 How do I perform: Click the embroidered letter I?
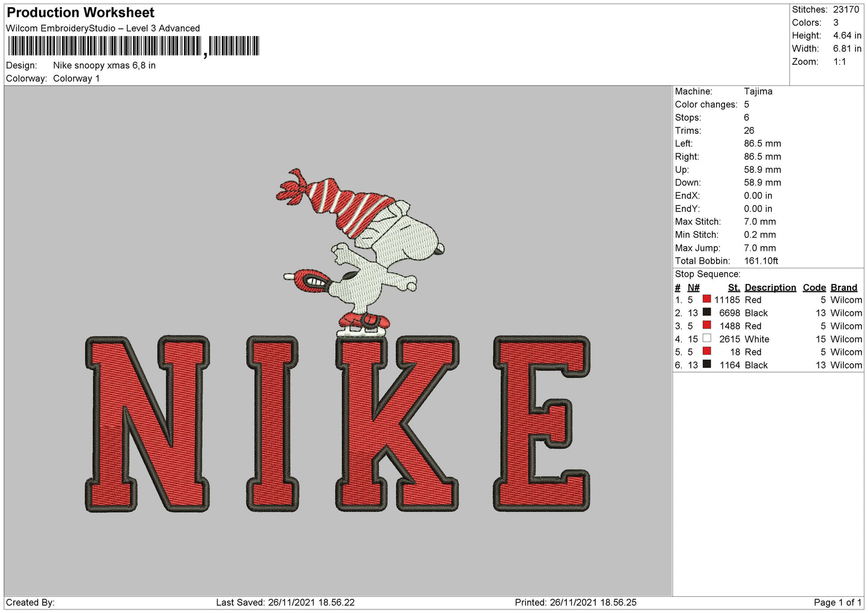pos(273,424)
